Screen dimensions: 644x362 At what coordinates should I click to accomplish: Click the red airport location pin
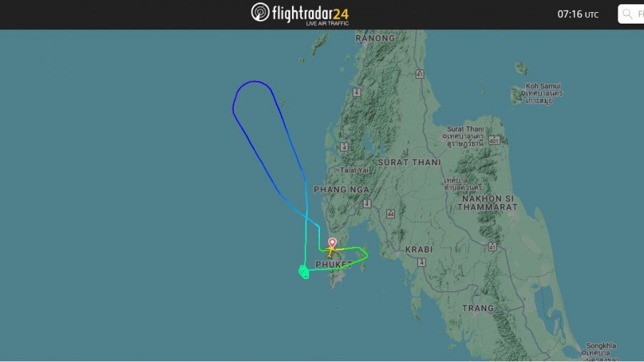332,243
